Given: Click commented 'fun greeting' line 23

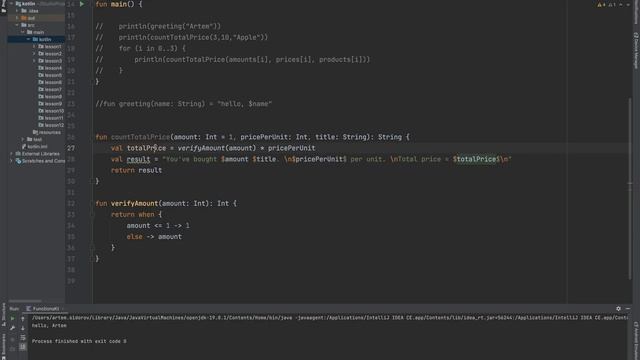Looking at the screenshot, I should pos(184,104).
